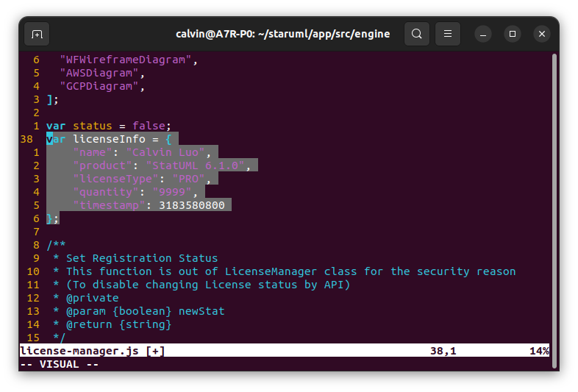The image size is (578, 392).
Task: Open the terminal search tool
Action: pos(416,34)
